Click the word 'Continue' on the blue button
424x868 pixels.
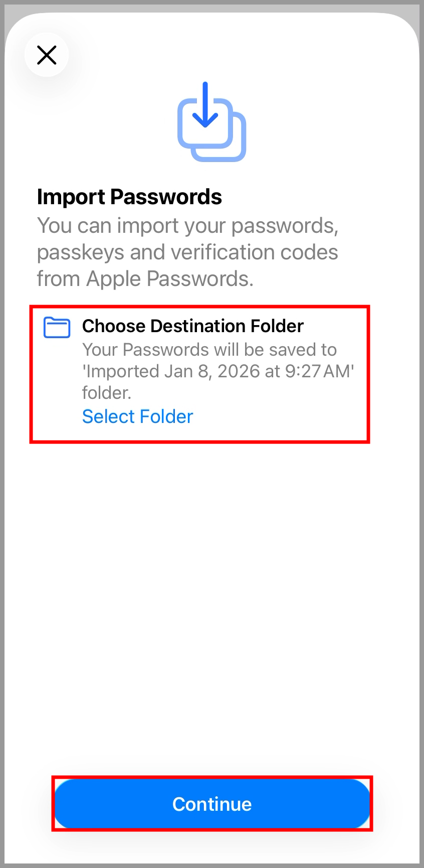coord(212,804)
